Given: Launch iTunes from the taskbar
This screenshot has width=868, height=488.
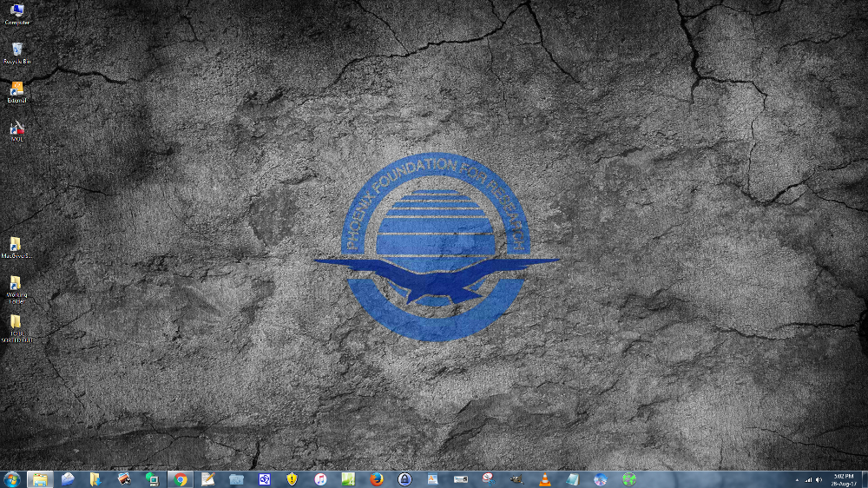Looking at the screenshot, I should click(320, 479).
